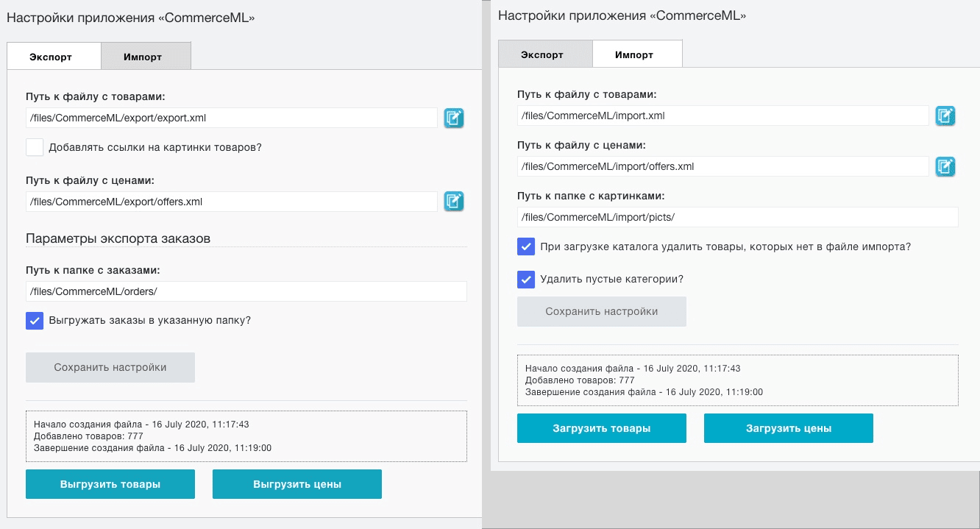Image resolution: width=980 pixels, height=529 pixels.
Task: Click 'Сохранить настройки' in the import panel
Action: [x=602, y=311]
